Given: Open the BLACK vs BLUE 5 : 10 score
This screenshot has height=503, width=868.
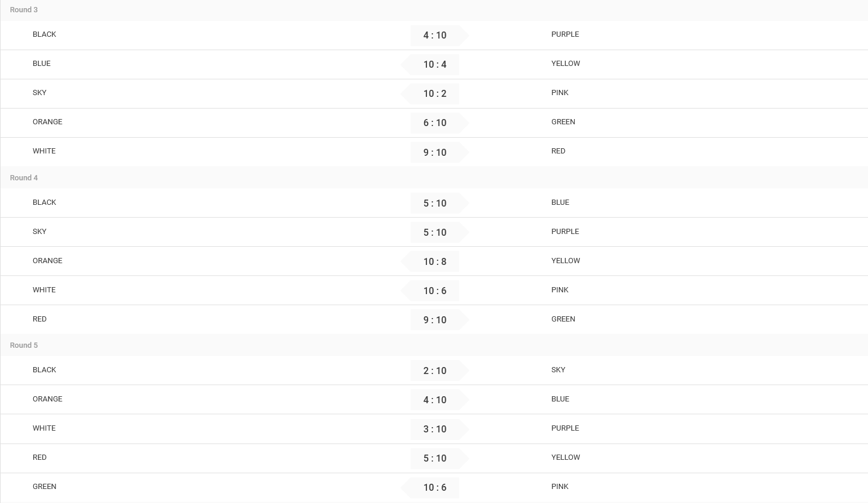Looking at the screenshot, I should 435,203.
